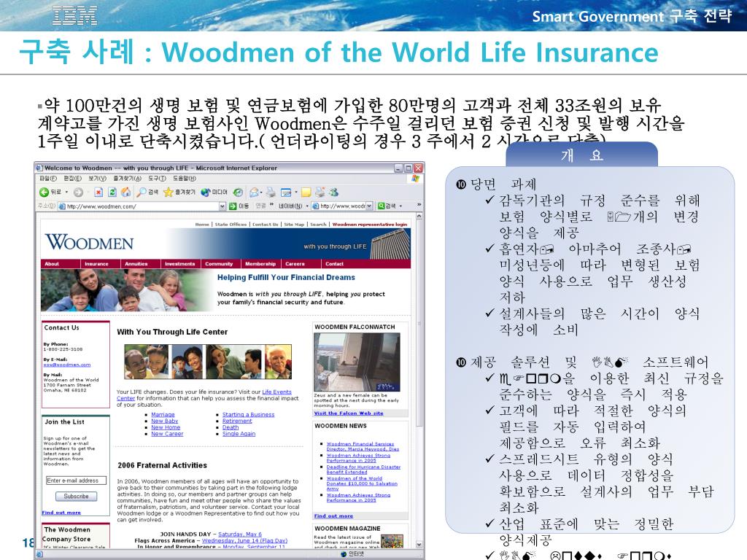747x560 pixels.
Task: Click the New Career link
Action: click(167, 434)
